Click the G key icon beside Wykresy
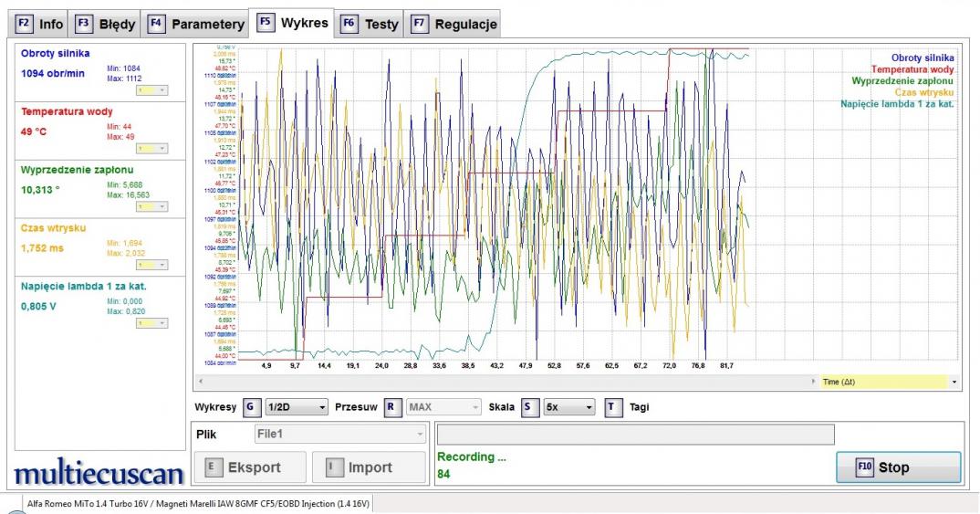 [250, 407]
